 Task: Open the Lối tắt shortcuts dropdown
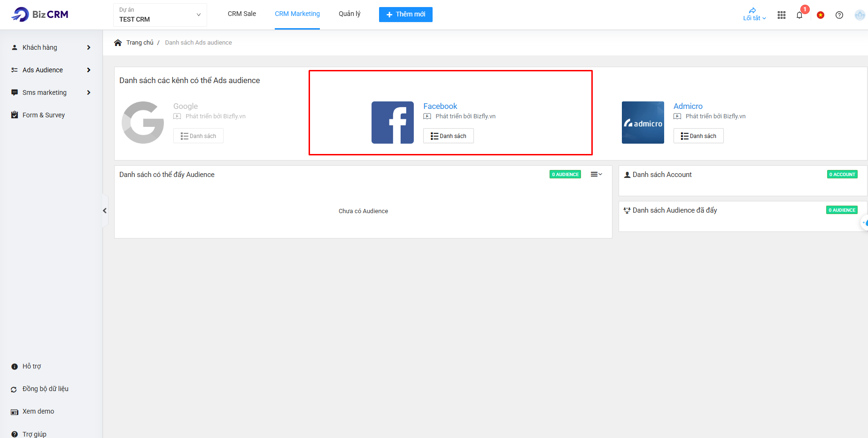coord(754,15)
